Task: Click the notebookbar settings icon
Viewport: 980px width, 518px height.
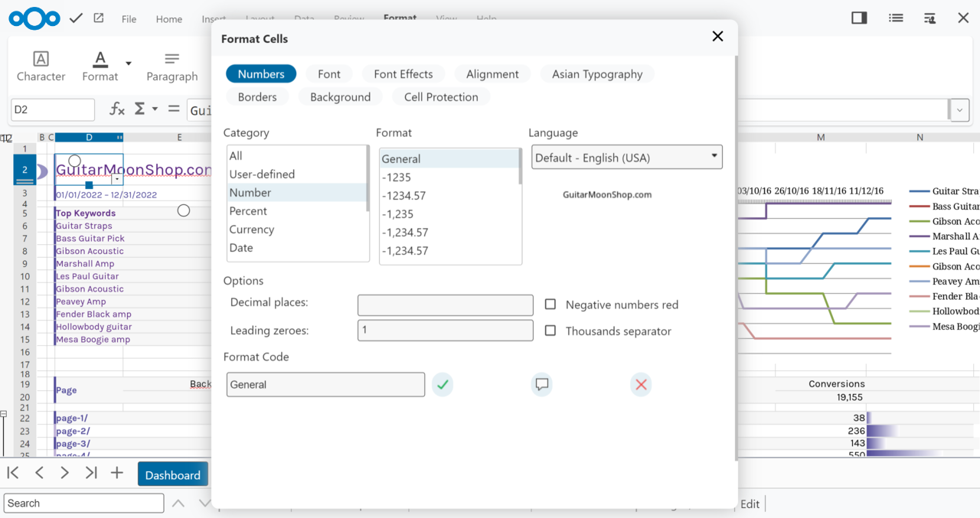Action: click(929, 18)
